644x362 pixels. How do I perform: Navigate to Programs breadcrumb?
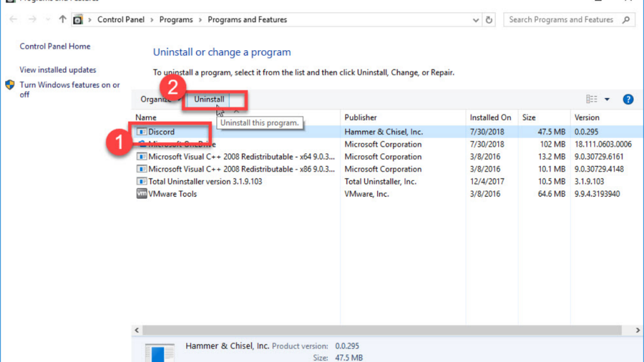176,19
